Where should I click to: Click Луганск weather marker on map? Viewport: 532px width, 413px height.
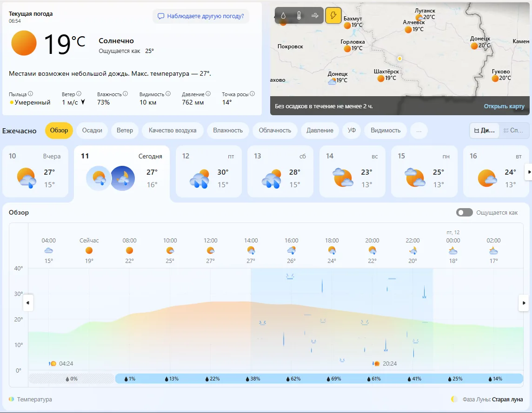coord(419,17)
